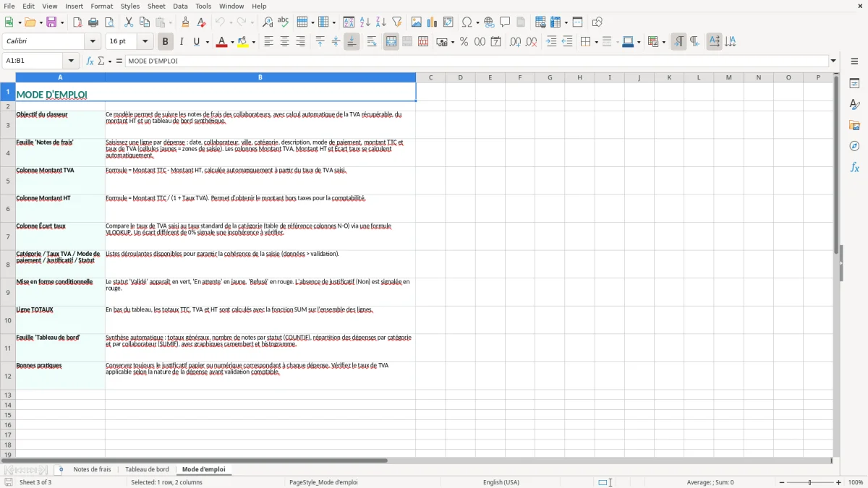Switch to 'Tableau de bord' sheet tab
The image size is (868, 488).
click(147, 469)
